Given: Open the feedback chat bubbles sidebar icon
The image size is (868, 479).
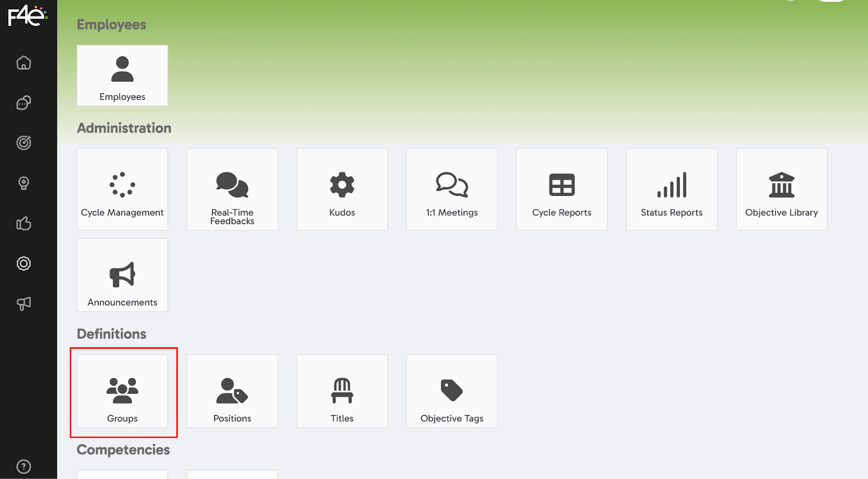Looking at the screenshot, I should (24, 103).
